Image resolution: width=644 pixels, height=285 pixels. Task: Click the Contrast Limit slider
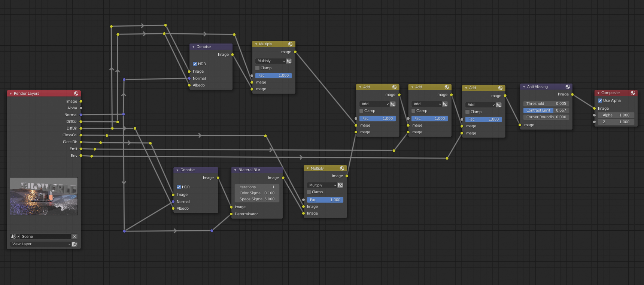[546, 110]
